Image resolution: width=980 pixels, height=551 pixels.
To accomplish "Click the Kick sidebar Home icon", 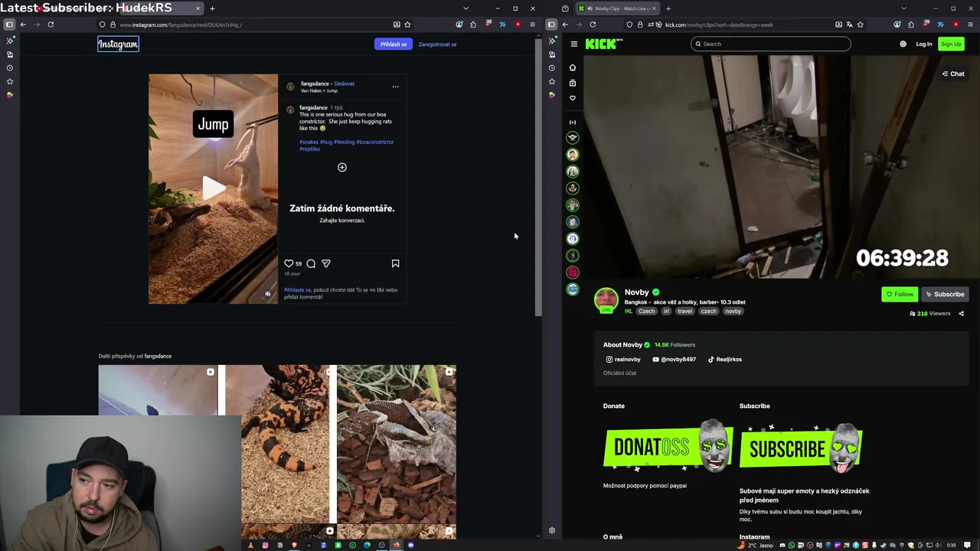I will pos(572,67).
